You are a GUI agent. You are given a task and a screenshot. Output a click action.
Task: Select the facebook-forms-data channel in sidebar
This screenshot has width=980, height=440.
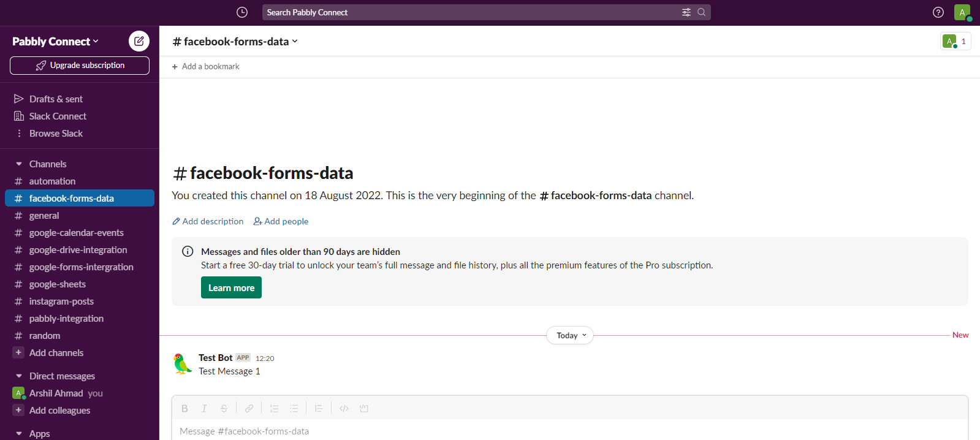80,198
